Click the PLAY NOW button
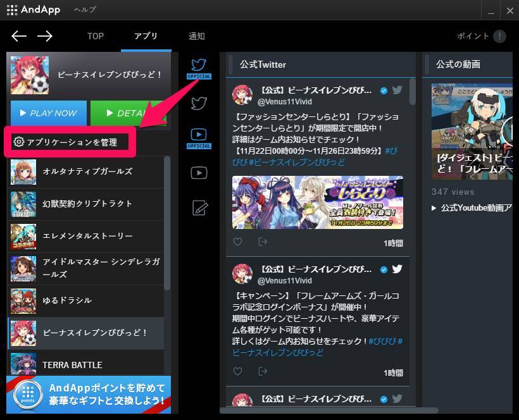 [49, 113]
